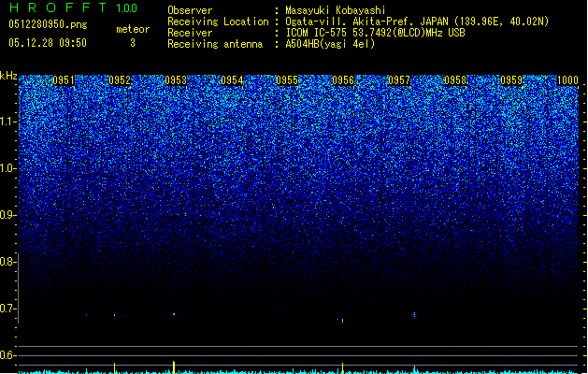Click the 1000 time marker
This screenshot has height=374, width=588.
567,80
